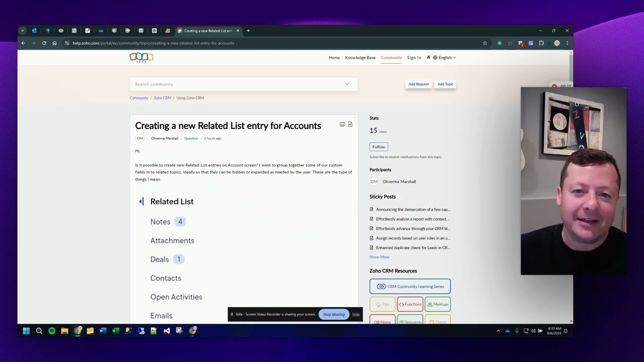Open Excel from the taskbar
This screenshot has height=362, width=644.
pos(116,331)
